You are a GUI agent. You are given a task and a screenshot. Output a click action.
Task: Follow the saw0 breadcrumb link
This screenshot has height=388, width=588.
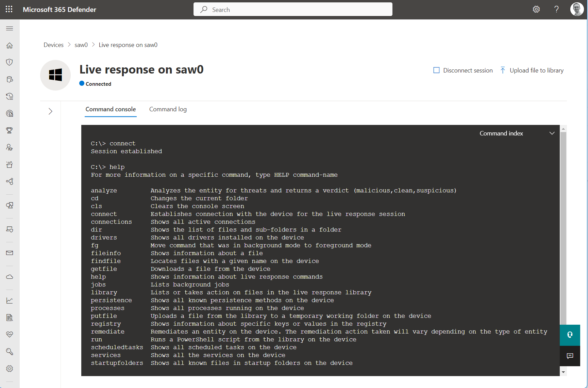pyautogui.click(x=81, y=45)
